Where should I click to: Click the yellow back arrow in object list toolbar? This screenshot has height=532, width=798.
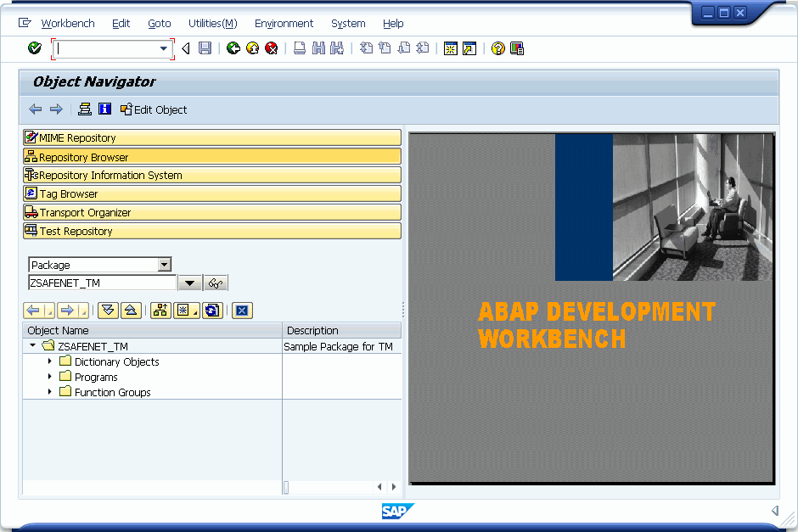pyautogui.click(x=34, y=311)
